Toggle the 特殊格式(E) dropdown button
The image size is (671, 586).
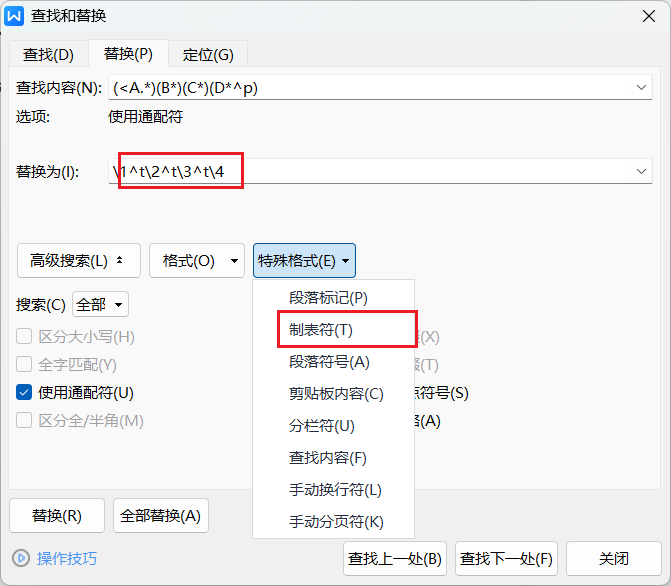click(x=304, y=261)
